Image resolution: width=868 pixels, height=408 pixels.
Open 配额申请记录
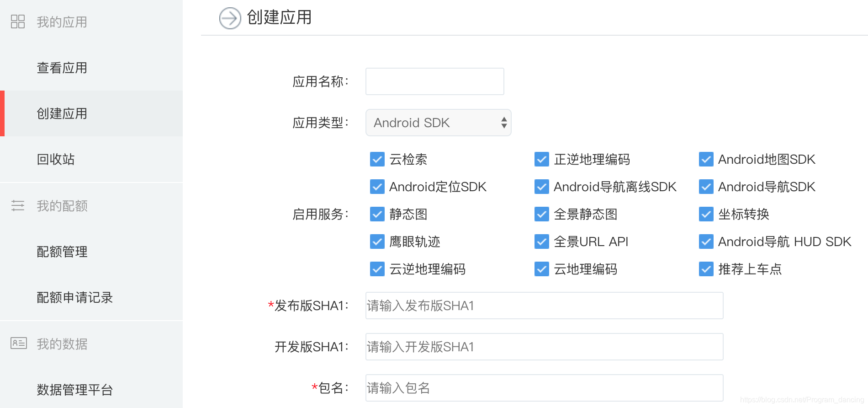click(x=74, y=298)
